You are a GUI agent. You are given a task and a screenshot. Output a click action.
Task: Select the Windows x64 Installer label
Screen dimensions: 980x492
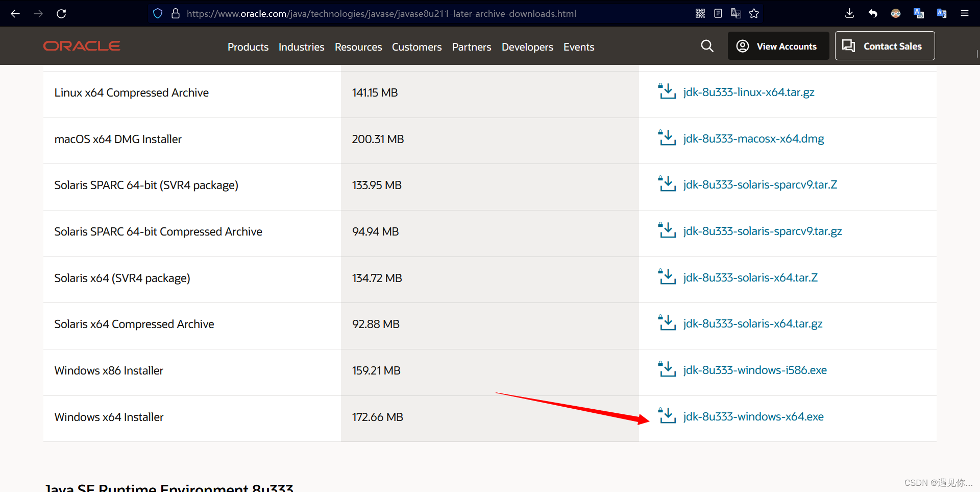click(x=109, y=417)
